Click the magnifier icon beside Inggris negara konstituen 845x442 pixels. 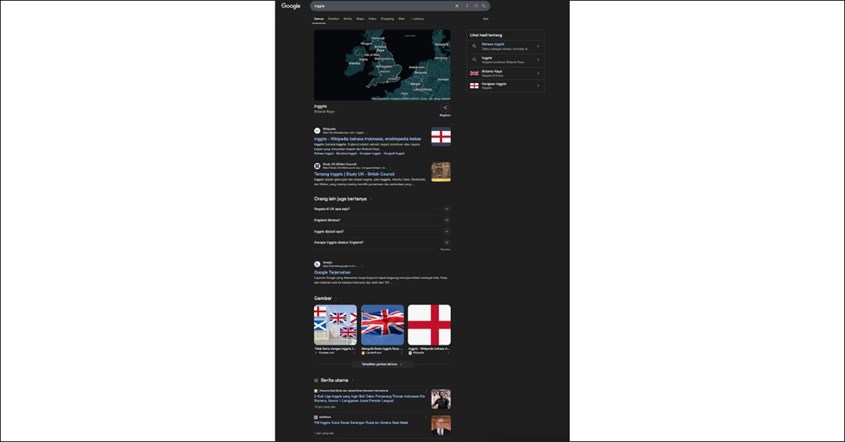click(474, 60)
